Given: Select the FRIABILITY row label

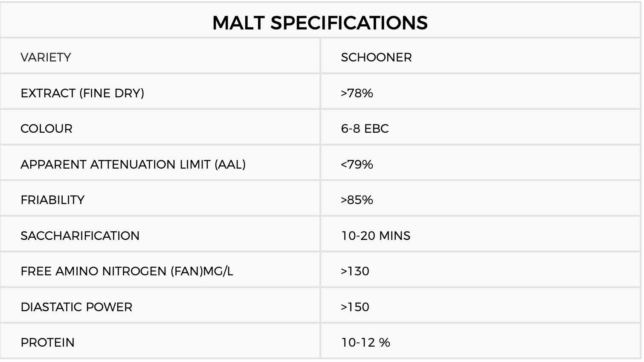Looking at the screenshot, I should [52, 200].
